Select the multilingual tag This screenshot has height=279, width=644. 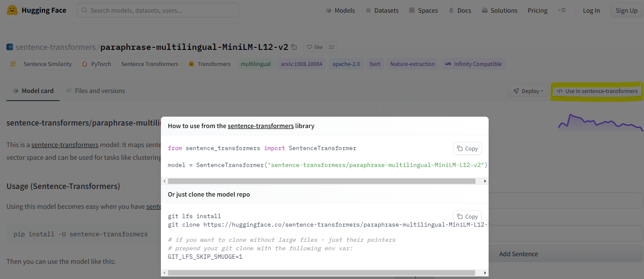(x=255, y=64)
